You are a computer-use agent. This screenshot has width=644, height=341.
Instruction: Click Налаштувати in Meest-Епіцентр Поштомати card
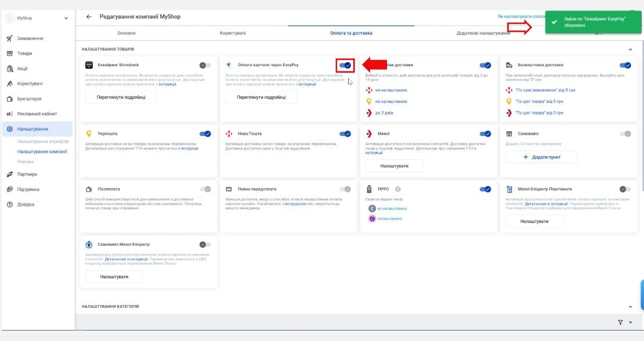pyautogui.click(x=534, y=221)
